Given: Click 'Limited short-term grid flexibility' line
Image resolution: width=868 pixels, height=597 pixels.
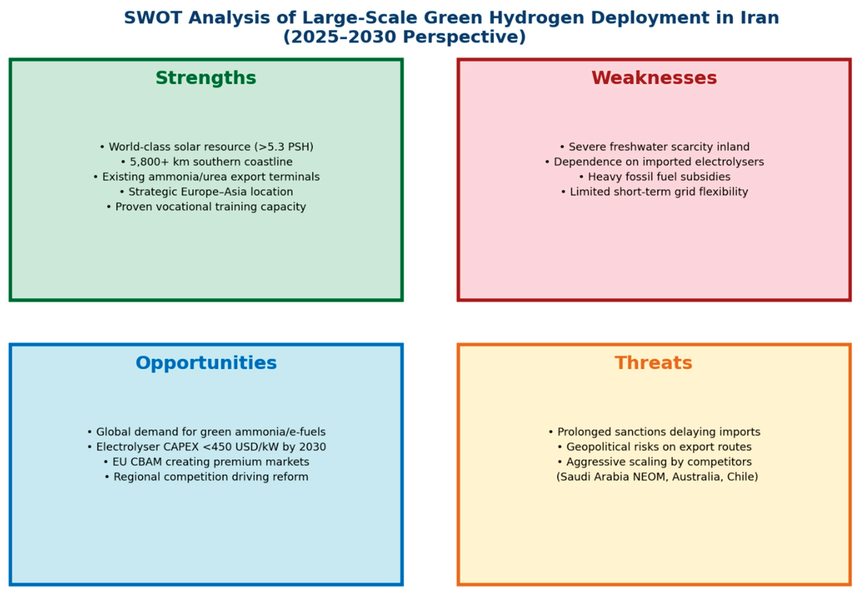Looking at the screenshot, I should tap(654, 191).
